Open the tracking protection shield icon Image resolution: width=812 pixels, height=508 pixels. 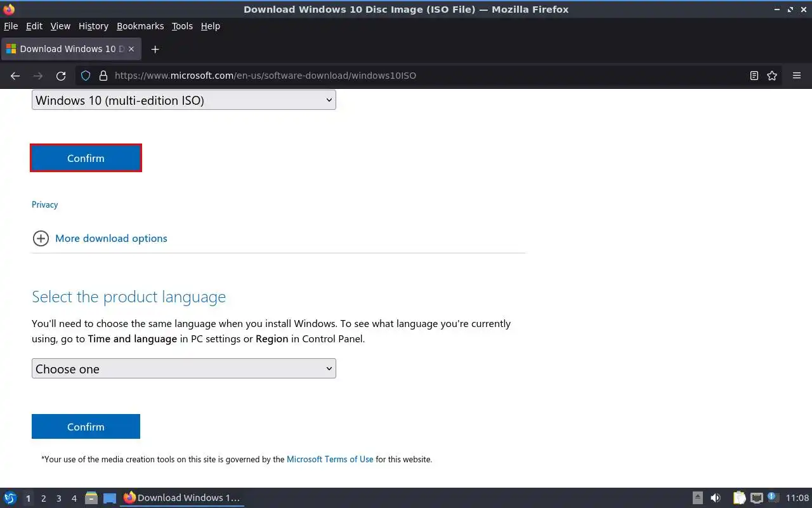coord(86,76)
